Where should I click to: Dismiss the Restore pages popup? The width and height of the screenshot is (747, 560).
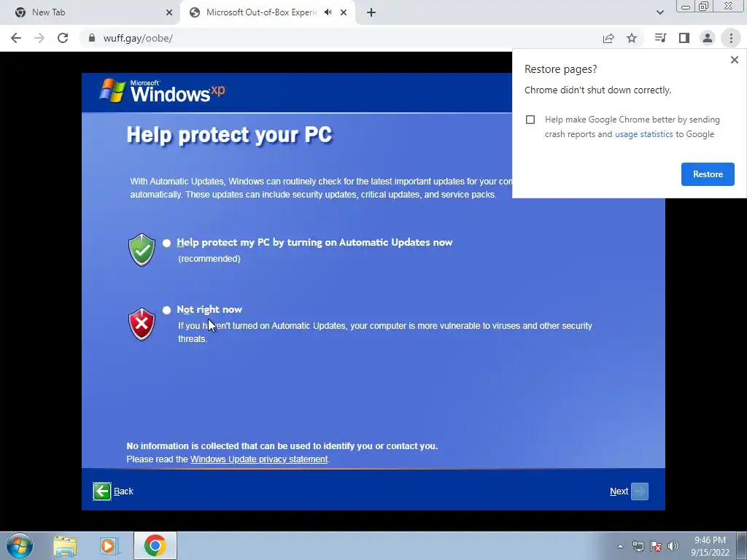tap(734, 60)
